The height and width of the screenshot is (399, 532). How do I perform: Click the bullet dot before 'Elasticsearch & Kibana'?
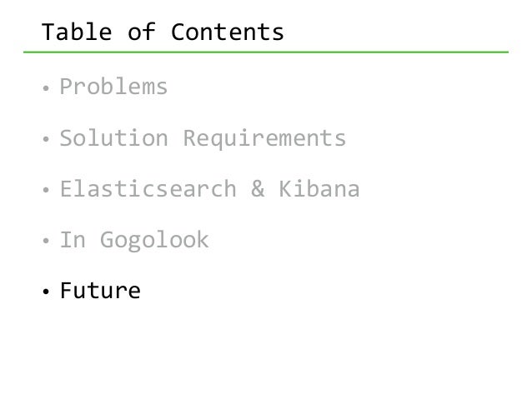pyautogui.click(x=47, y=192)
